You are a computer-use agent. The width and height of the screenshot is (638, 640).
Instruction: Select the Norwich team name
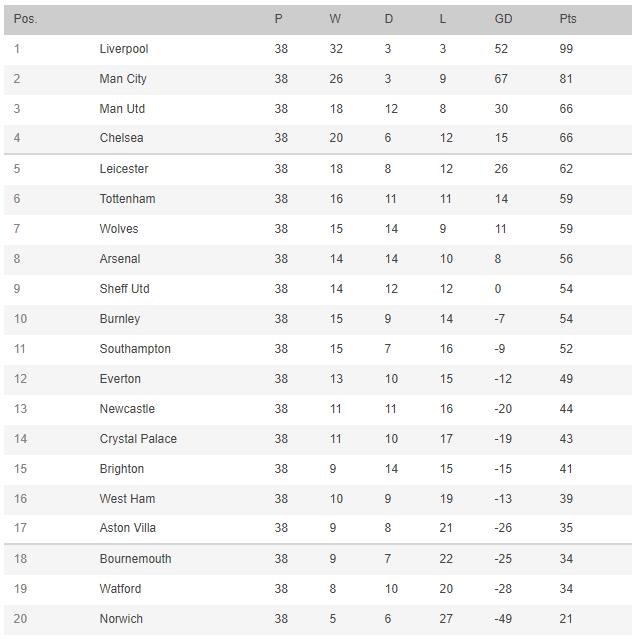(x=121, y=619)
